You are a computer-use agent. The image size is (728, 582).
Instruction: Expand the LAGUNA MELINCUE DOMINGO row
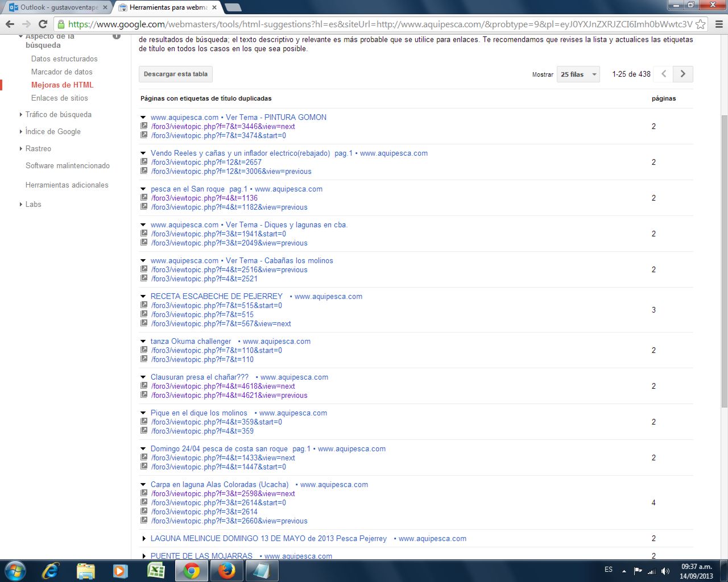[x=143, y=538]
